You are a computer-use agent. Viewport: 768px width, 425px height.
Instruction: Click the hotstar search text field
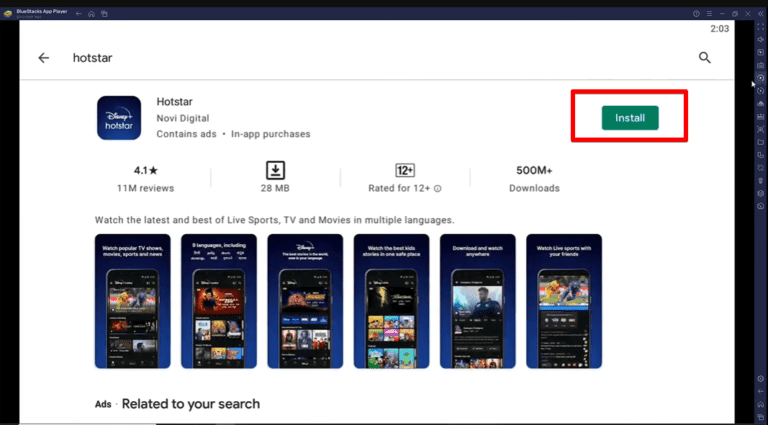click(93, 58)
